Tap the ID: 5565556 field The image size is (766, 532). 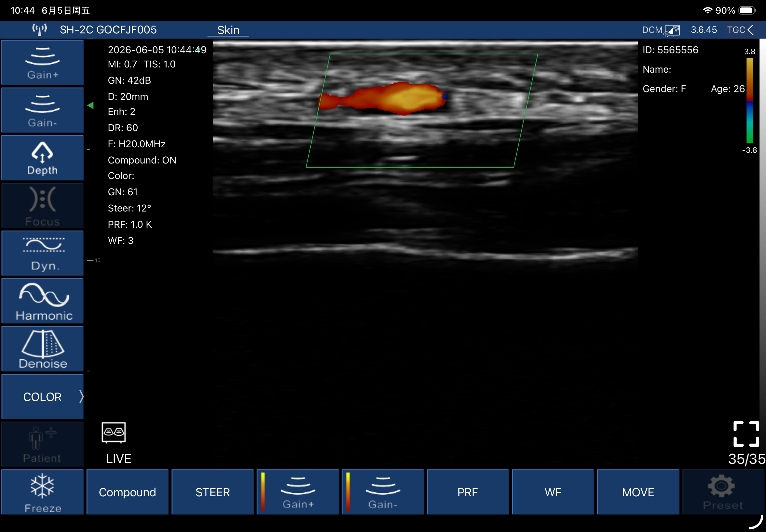[670, 50]
